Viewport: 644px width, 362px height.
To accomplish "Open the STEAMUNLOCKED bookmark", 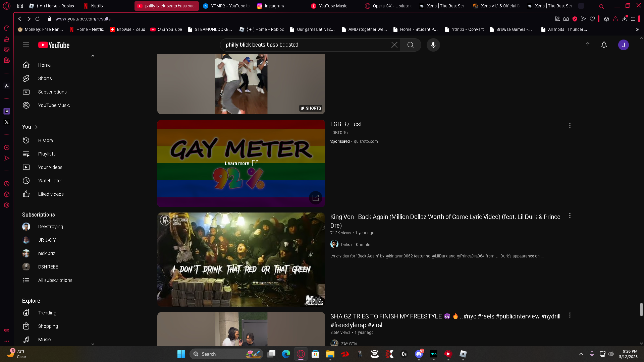I will tap(210, 29).
